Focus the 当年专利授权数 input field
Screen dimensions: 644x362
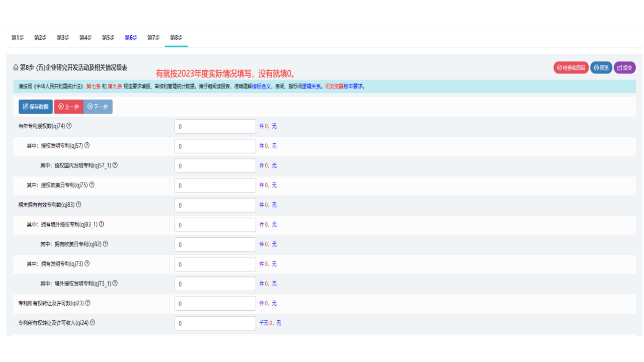(x=215, y=126)
